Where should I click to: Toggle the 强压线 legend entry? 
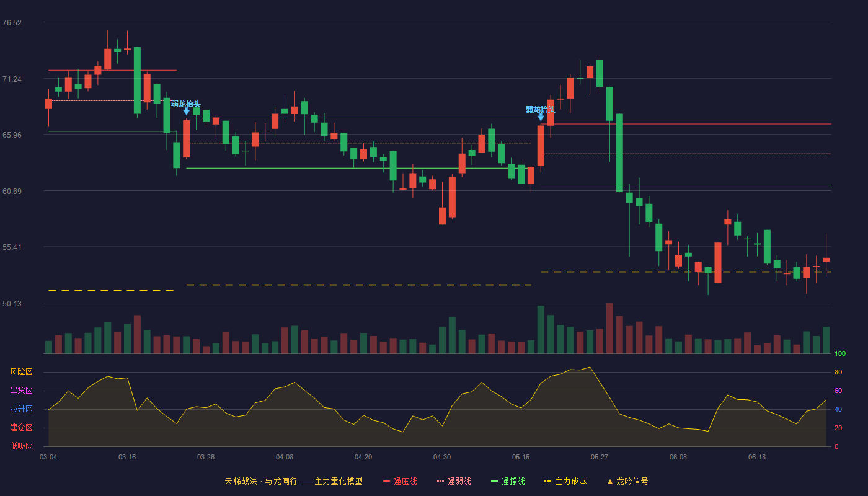(x=400, y=481)
